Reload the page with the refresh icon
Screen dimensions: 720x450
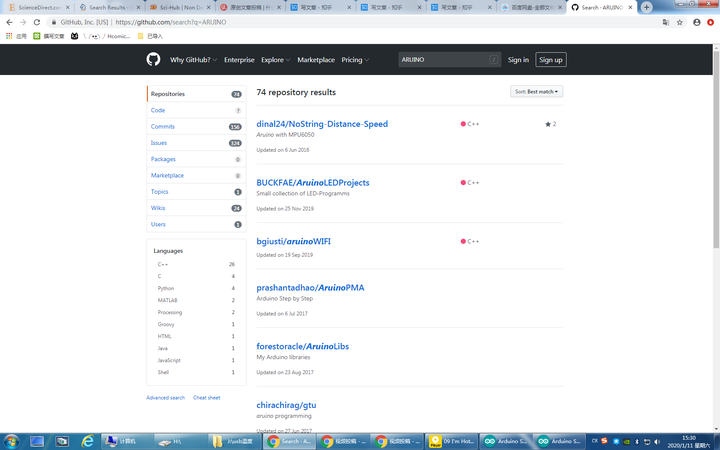(37, 22)
